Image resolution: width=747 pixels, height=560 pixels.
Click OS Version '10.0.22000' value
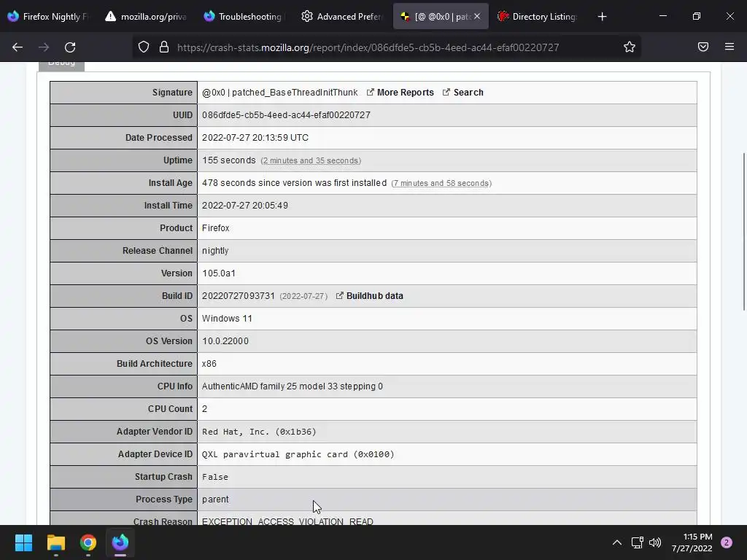(225, 341)
